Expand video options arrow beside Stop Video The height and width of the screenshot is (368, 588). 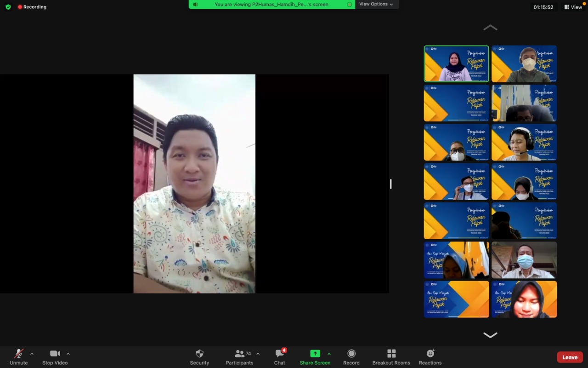click(68, 354)
